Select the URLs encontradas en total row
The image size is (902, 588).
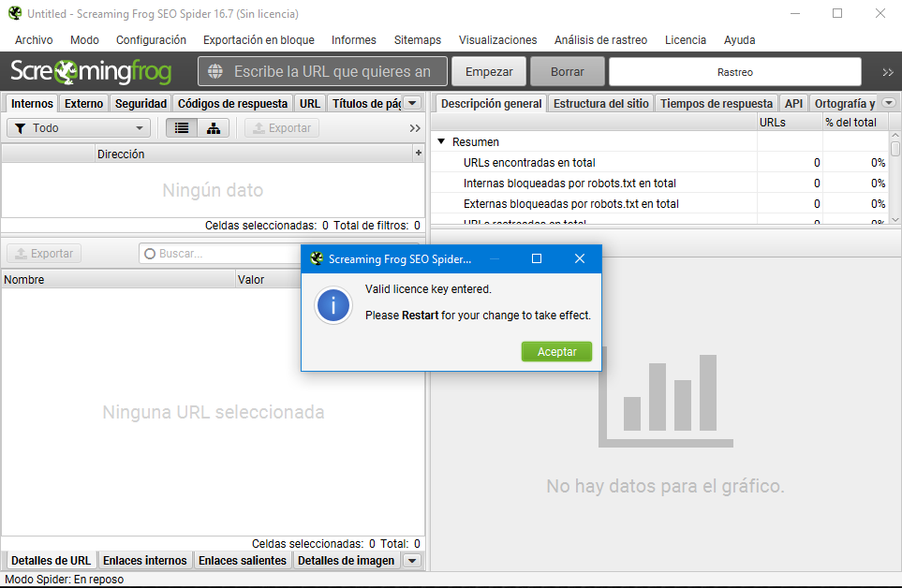tap(659, 163)
